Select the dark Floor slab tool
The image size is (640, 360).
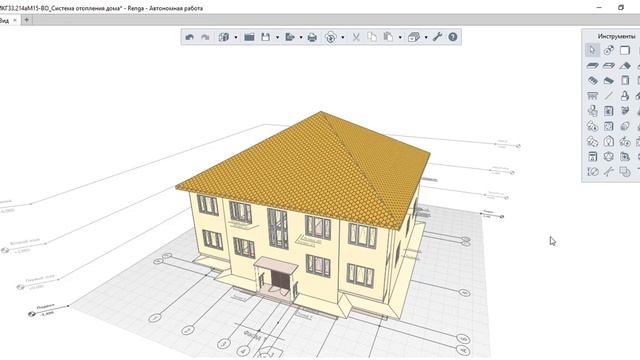coord(592,65)
